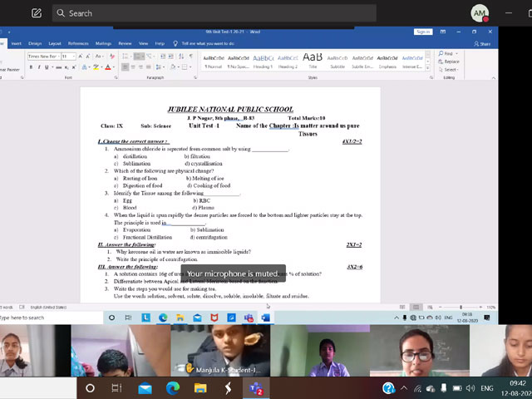Toggle Underline formatting in the Word ribbon

pos(46,67)
